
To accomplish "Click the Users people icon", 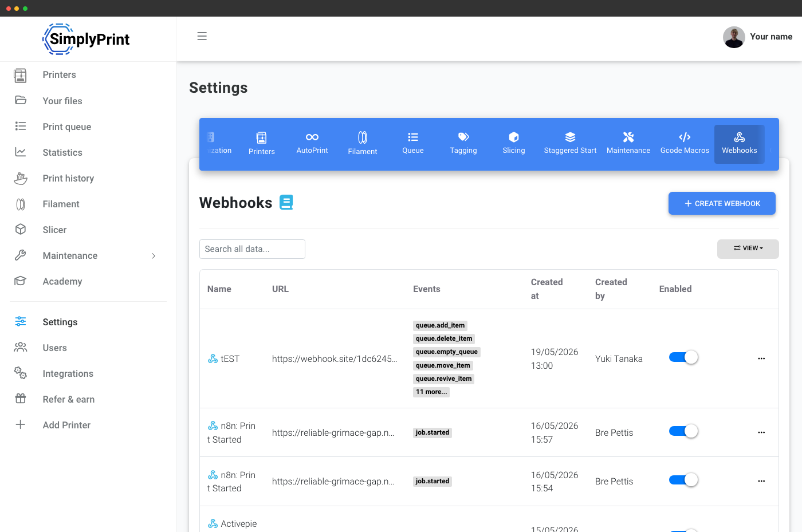I will tap(21, 347).
